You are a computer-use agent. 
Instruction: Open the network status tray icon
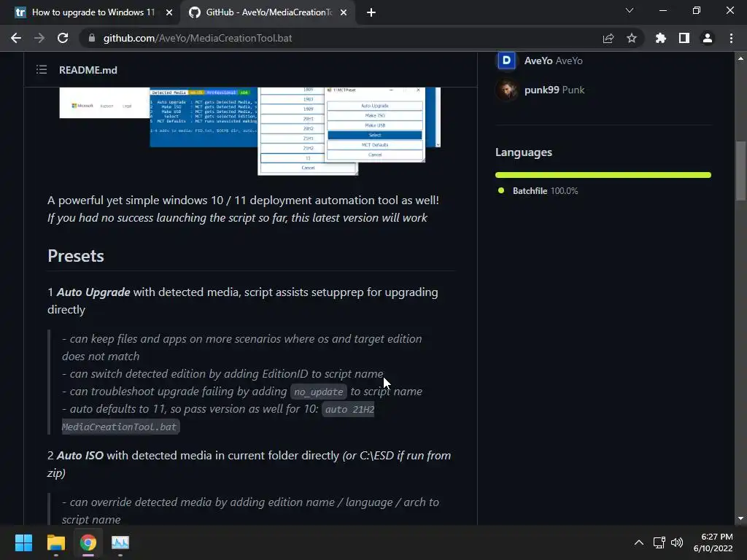(x=659, y=542)
